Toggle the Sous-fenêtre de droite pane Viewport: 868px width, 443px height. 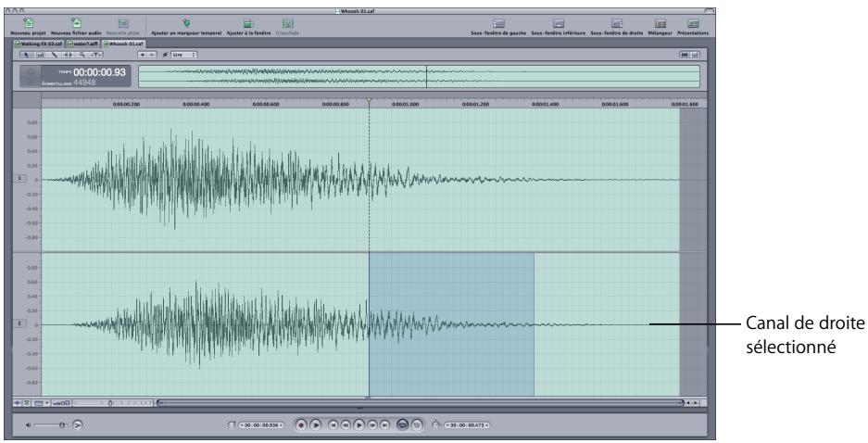tap(617, 23)
